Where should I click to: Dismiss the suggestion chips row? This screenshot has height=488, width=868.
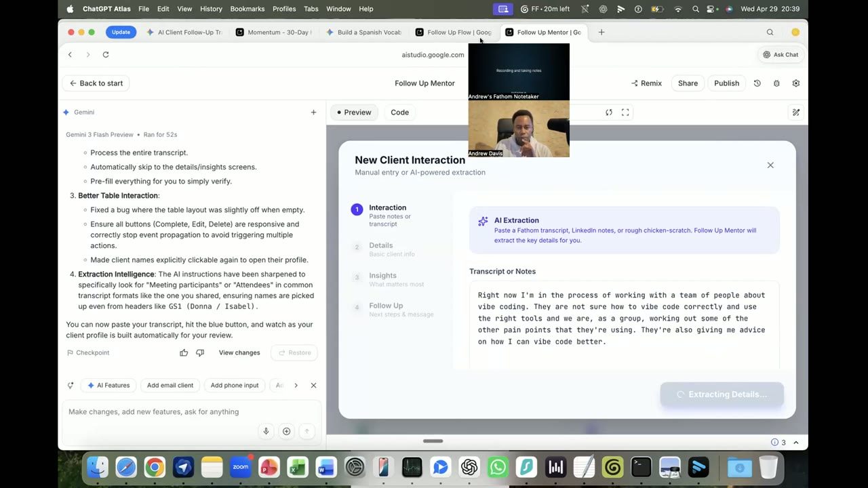(x=313, y=385)
